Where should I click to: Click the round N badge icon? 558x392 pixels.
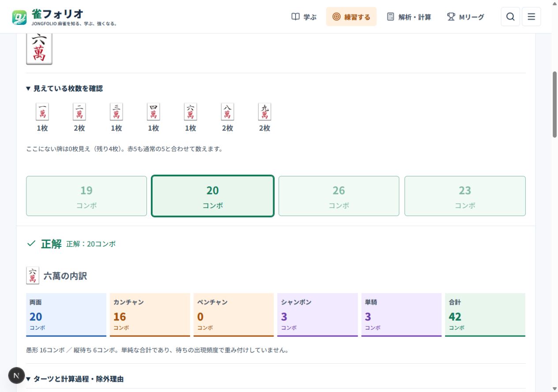[16, 376]
